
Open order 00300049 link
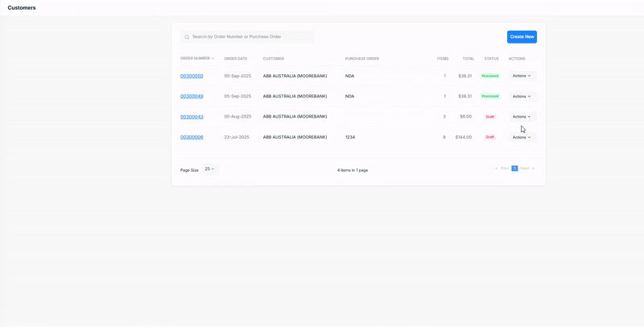pyautogui.click(x=192, y=96)
